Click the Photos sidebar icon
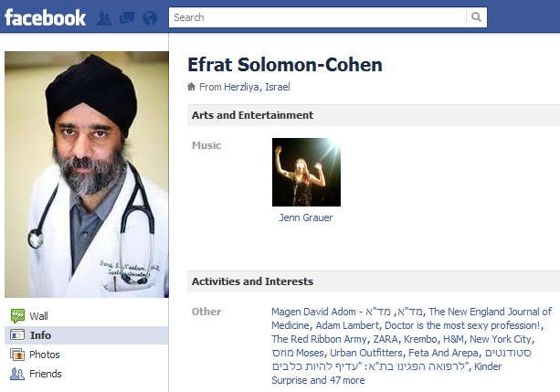Viewport: 560px width, 392px height. (x=17, y=355)
